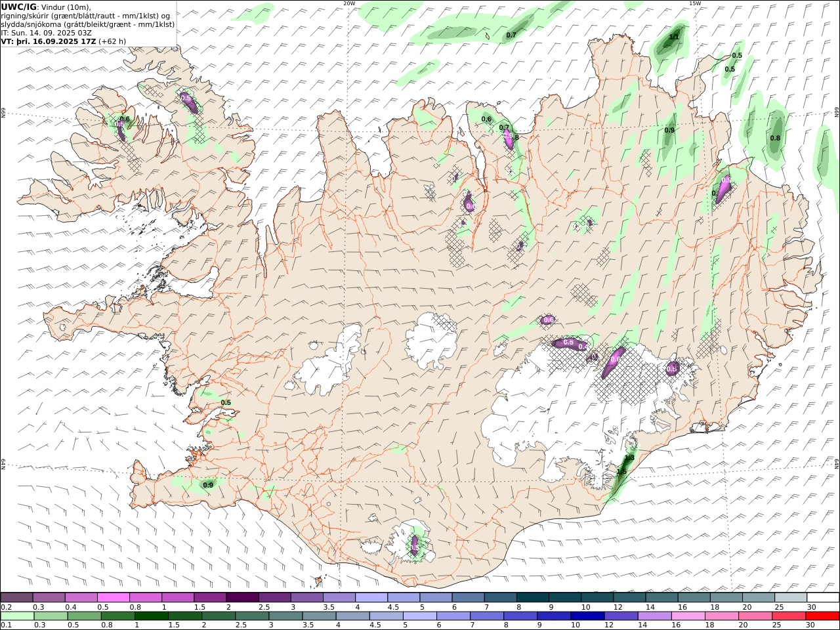The image size is (840, 630).
Task: Select the snow-scale swatch between 14 and 16
Action: pyautogui.click(x=661, y=598)
